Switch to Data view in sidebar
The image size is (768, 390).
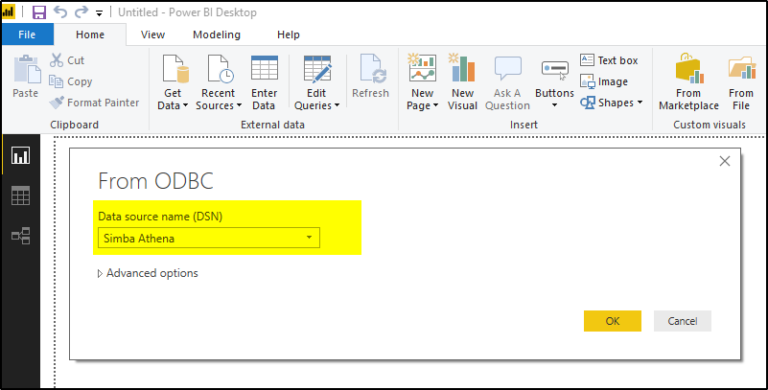coord(21,195)
